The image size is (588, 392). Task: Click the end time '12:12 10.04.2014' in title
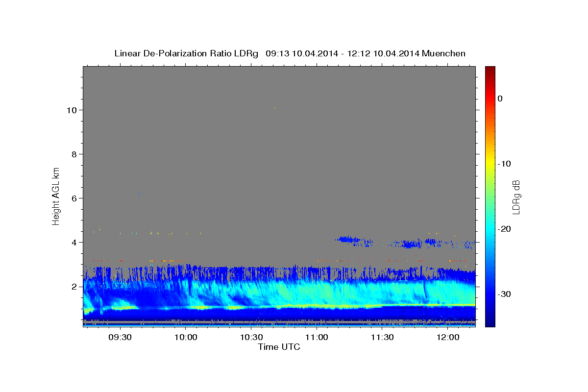(383, 53)
